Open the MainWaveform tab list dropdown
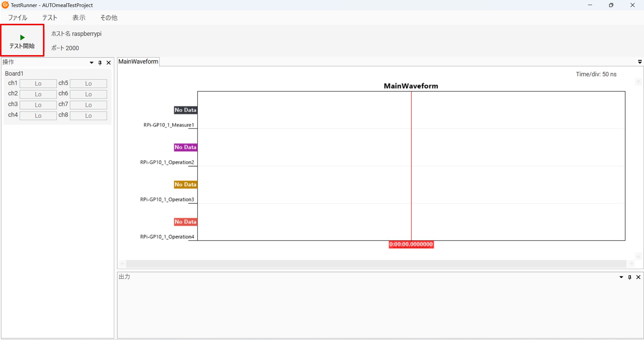The image size is (644, 340). 640,62
